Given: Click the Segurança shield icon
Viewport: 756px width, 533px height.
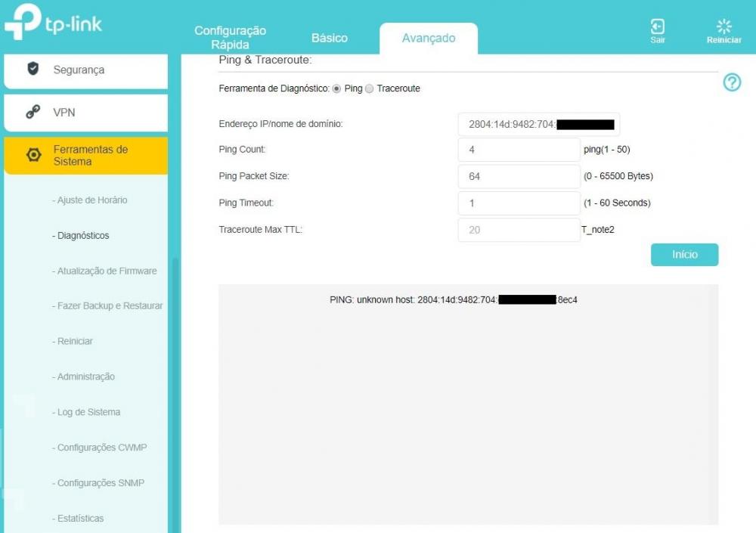Looking at the screenshot, I should (33, 70).
